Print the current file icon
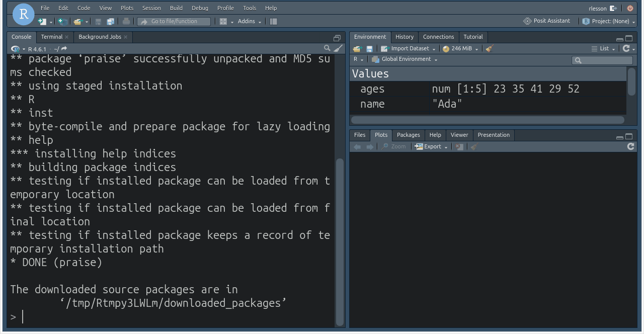Screen dimensions: 644x334 coord(126,22)
